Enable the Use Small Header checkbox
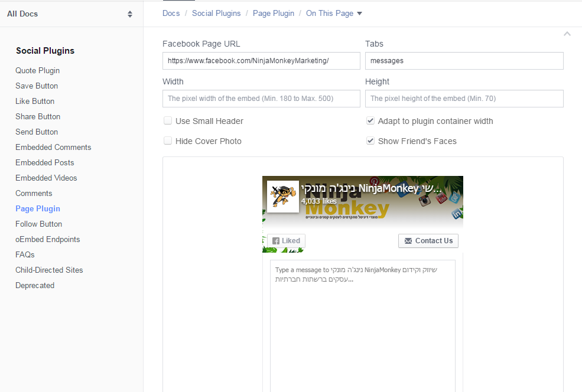This screenshot has width=582, height=392. click(168, 121)
